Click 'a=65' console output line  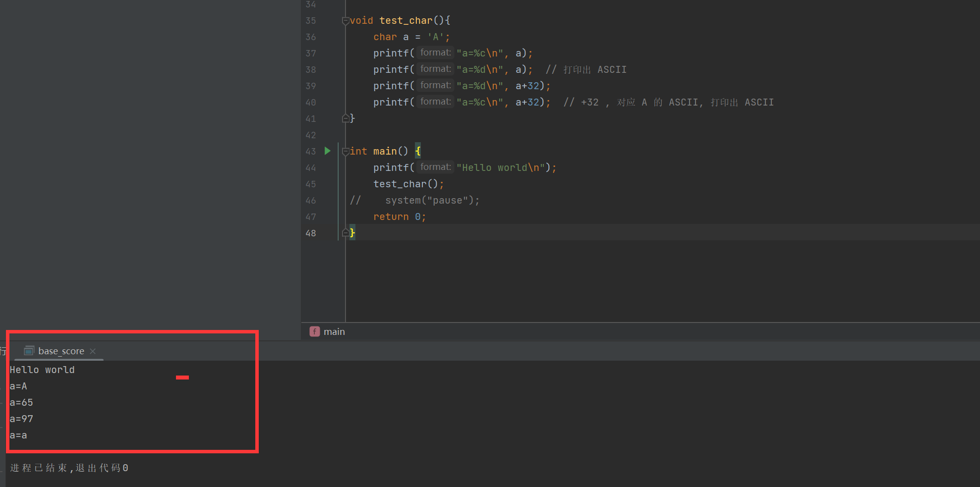[x=21, y=402]
